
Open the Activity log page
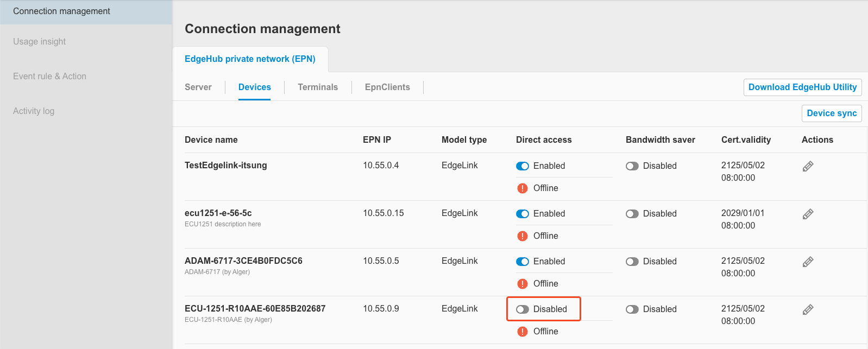coord(34,111)
